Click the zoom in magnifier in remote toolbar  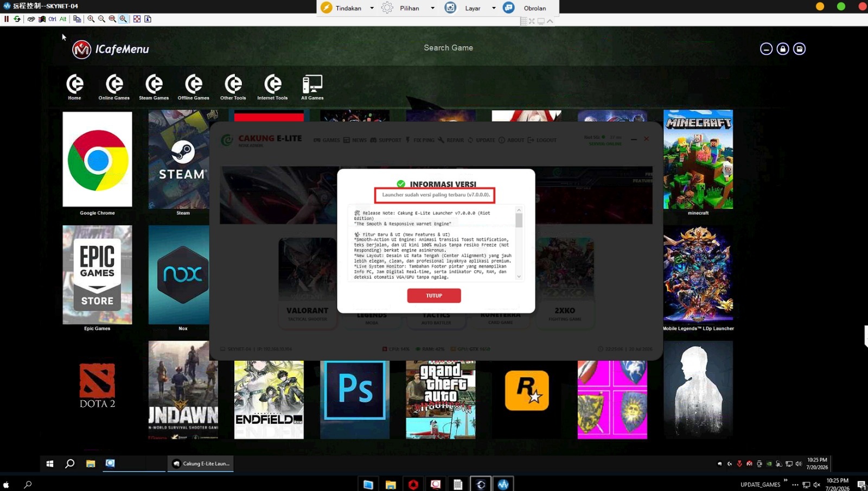[91, 19]
